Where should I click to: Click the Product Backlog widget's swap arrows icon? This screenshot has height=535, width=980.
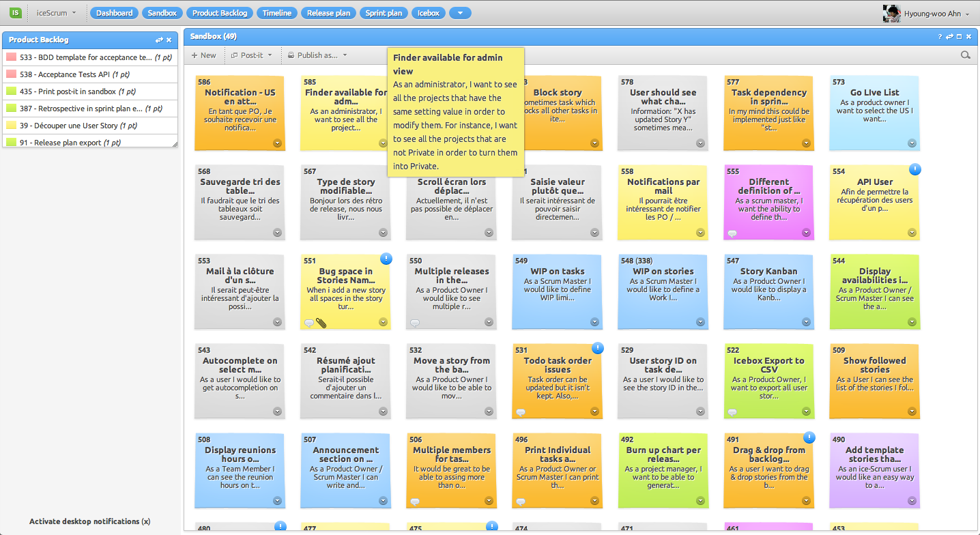click(x=159, y=40)
